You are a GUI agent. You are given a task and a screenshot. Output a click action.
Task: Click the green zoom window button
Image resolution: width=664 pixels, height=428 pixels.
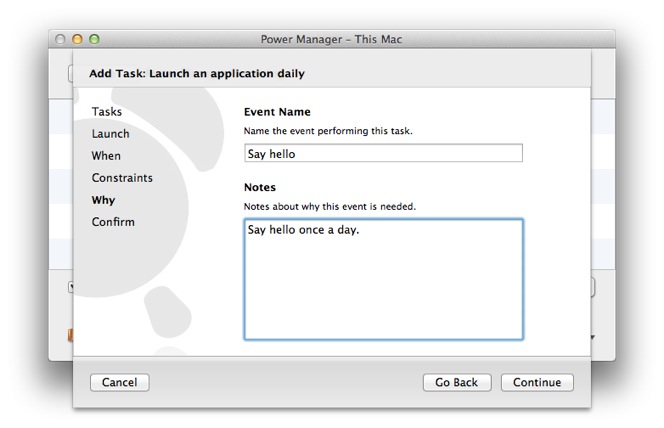tap(94, 39)
